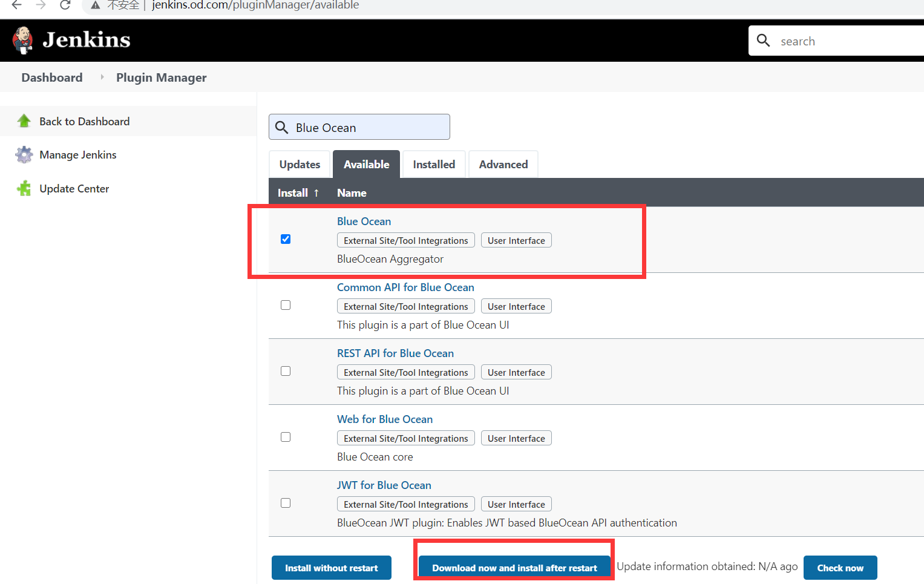Click User Interface tag under Common API
Image resolution: width=924 pixels, height=584 pixels.
(x=516, y=306)
